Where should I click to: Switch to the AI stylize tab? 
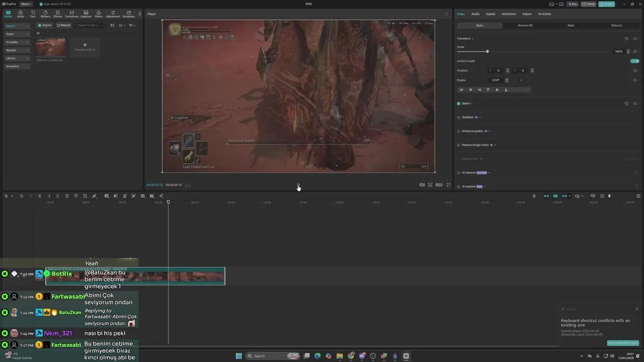pyautogui.click(x=544, y=14)
